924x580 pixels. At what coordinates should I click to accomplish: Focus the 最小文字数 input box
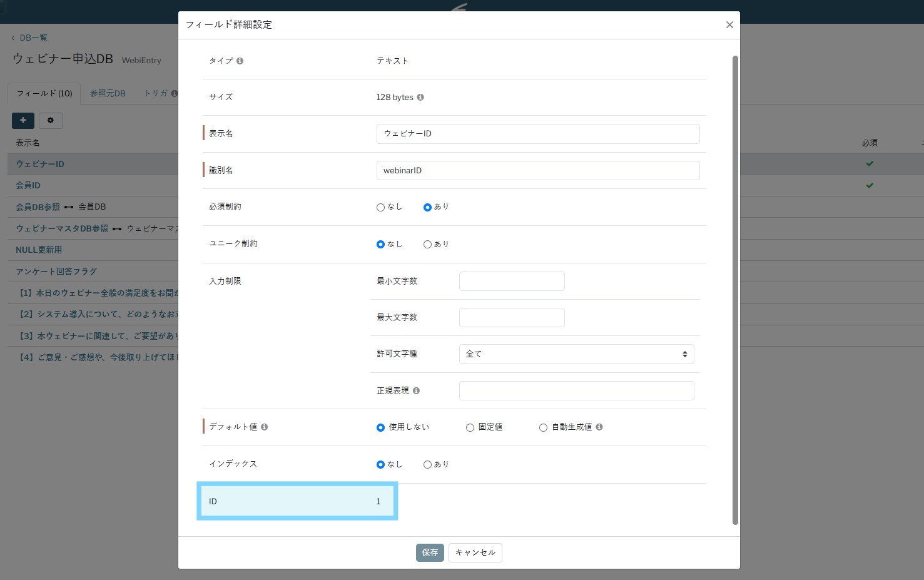[x=511, y=282]
